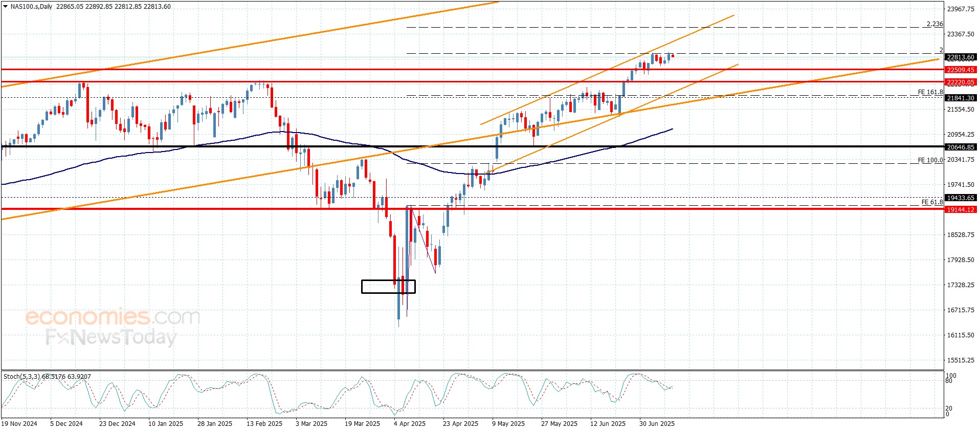980x430 pixels.
Task: Click the 30 Jun 2025 date label
Action: (657, 423)
